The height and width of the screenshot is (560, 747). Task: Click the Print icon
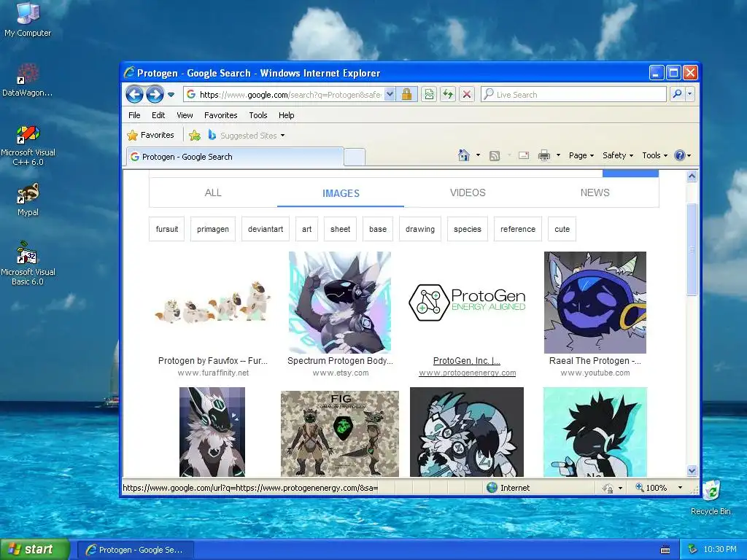(544, 155)
